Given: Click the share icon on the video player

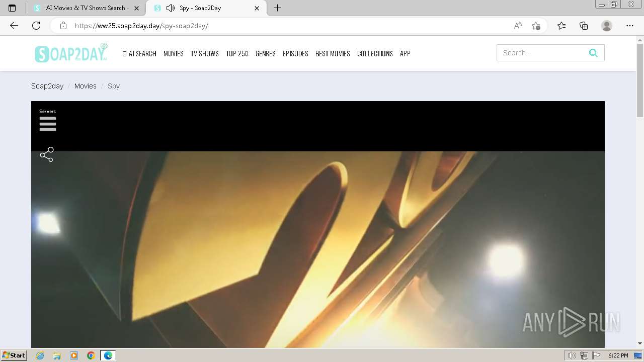Looking at the screenshot, I should coord(47,154).
